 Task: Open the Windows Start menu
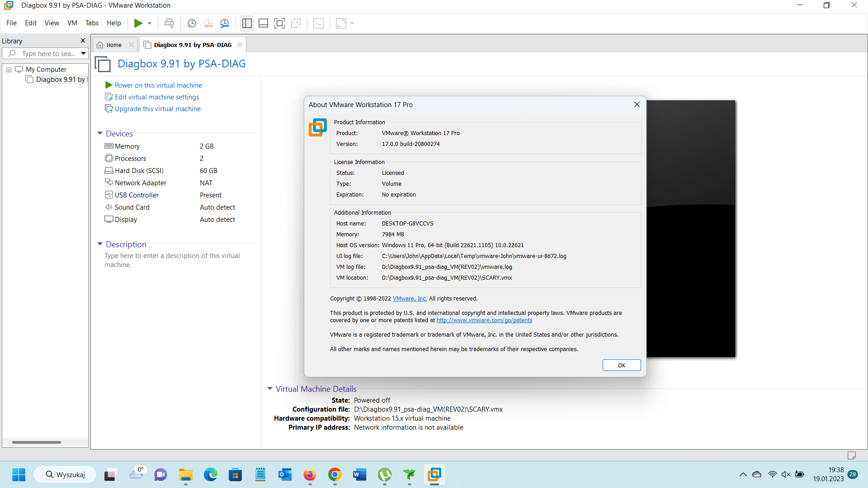point(19,475)
